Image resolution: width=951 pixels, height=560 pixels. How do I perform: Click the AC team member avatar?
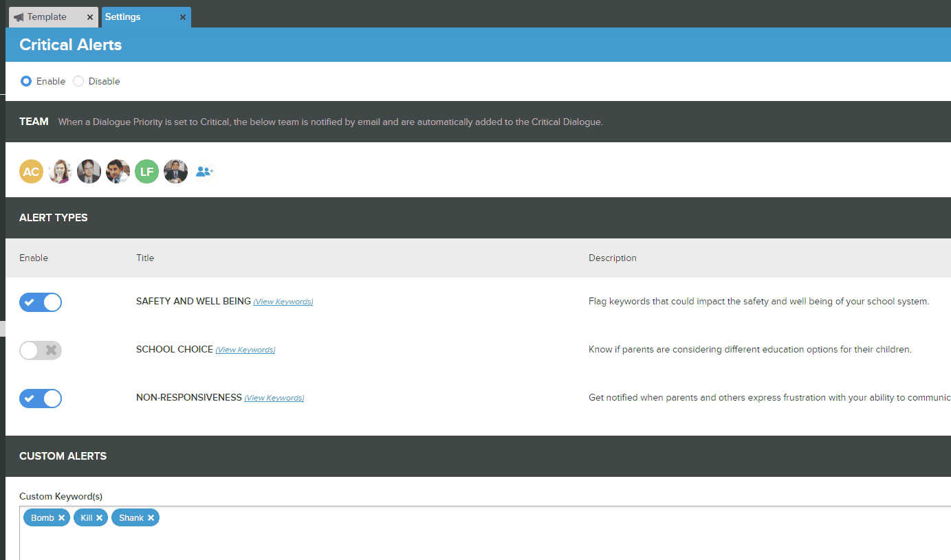tap(31, 172)
